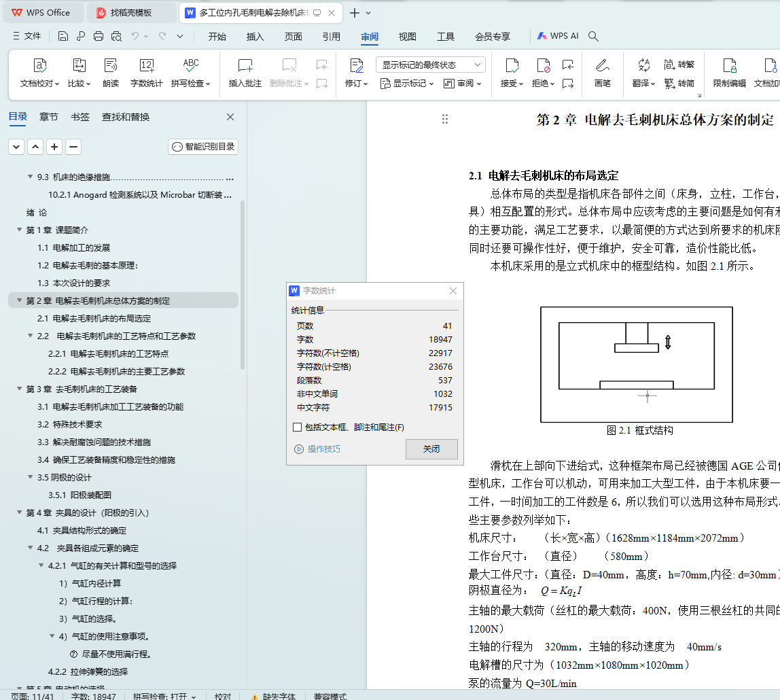This screenshot has width=780, height=700.
Task: Expand one outline level with plus button
Action: click(54, 147)
